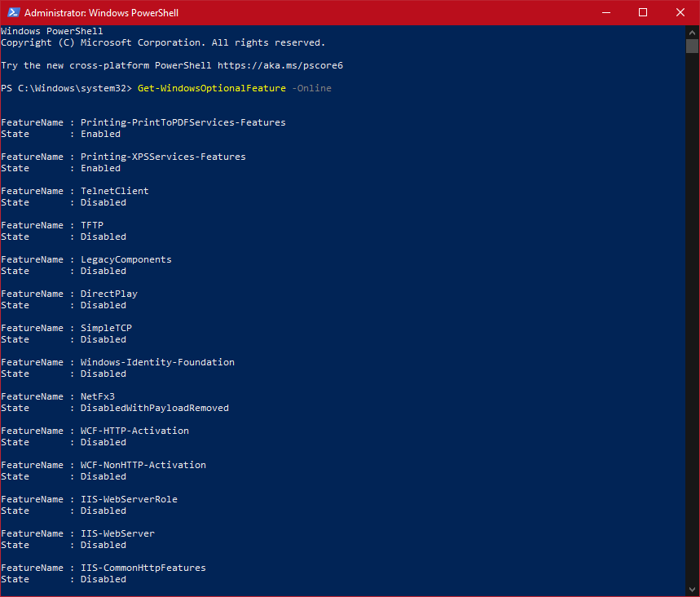Click the -Online parameter text

[x=311, y=87]
